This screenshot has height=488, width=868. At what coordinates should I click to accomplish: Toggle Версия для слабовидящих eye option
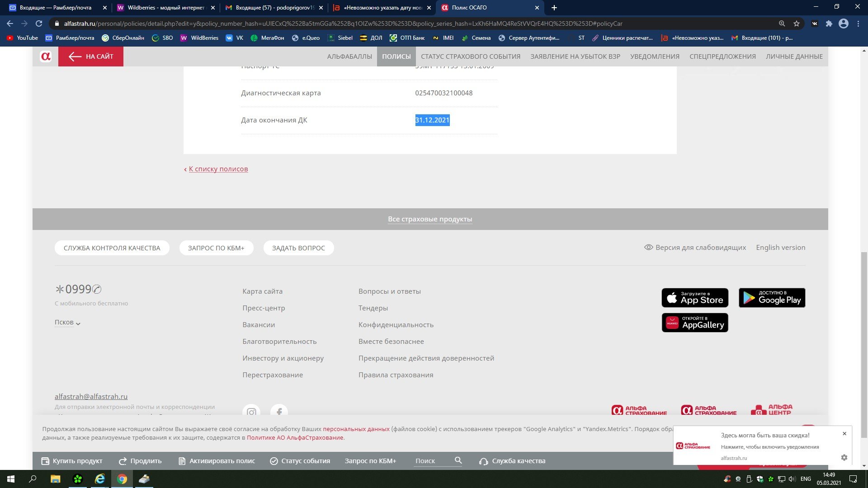coord(695,248)
